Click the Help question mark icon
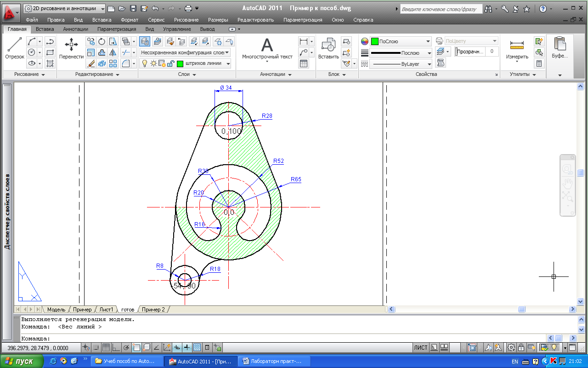 pos(543,8)
